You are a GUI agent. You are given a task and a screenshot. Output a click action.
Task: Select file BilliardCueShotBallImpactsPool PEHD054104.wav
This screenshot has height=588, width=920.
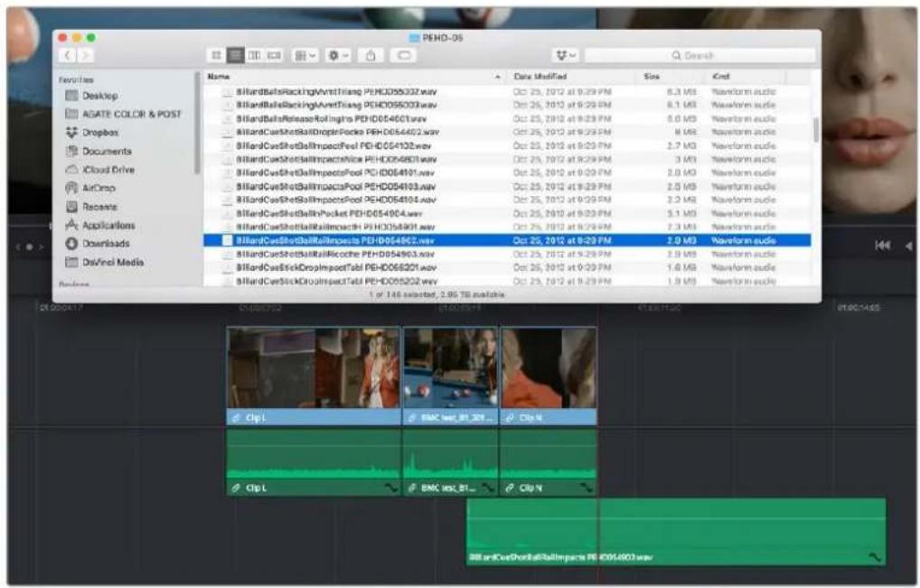507,200
